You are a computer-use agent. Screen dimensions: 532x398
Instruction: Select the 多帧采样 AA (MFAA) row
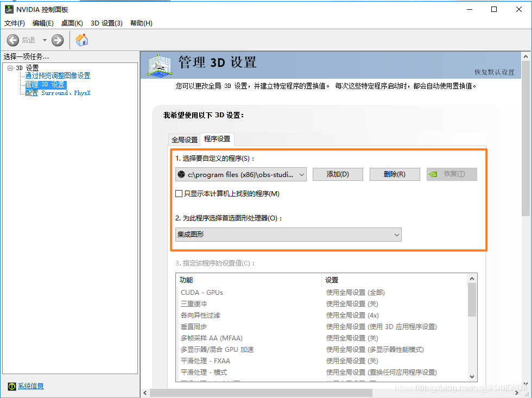(322, 338)
